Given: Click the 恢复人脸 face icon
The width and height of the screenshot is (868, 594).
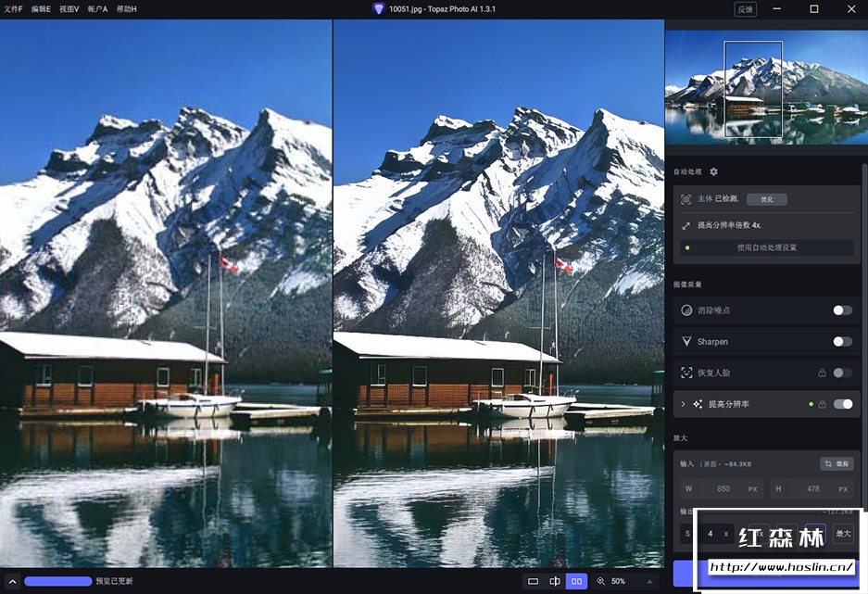Looking at the screenshot, I should [686, 373].
